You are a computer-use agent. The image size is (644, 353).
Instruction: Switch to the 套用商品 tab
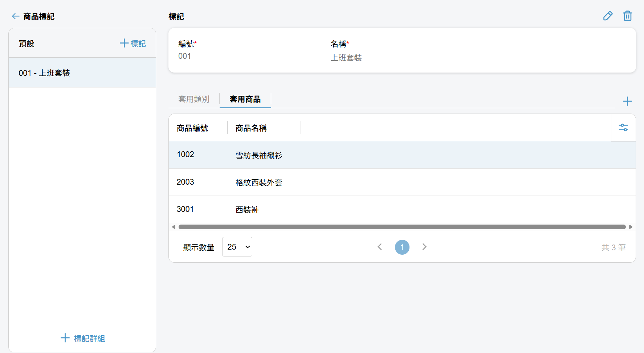tap(245, 99)
